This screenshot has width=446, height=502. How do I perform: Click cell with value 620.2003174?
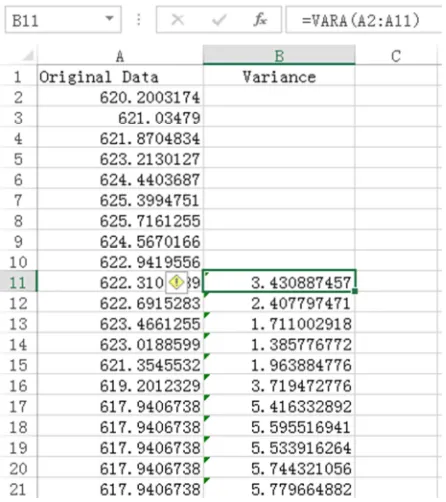120,97
